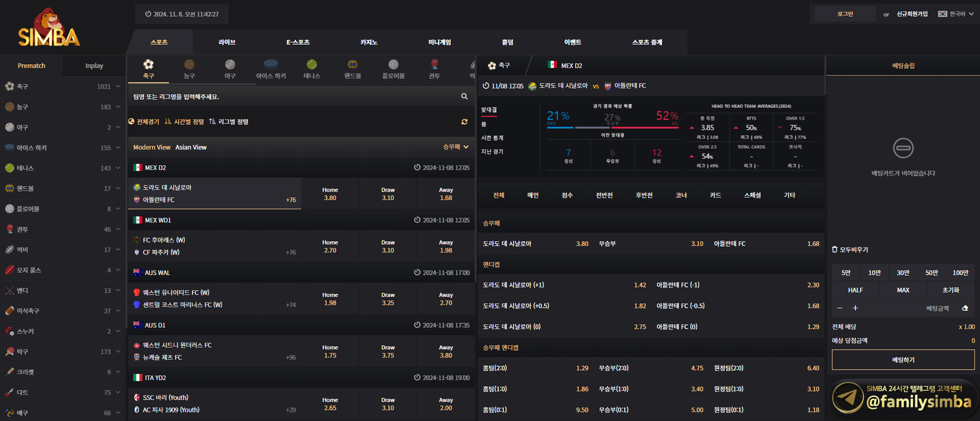This screenshot has width=980, height=421.
Task: Select the basketball icon in sports bar
Action: click(189, 65)
